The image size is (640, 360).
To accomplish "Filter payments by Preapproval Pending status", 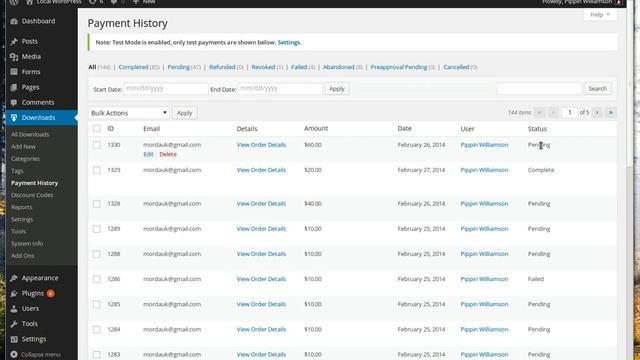I will (399, 67).
